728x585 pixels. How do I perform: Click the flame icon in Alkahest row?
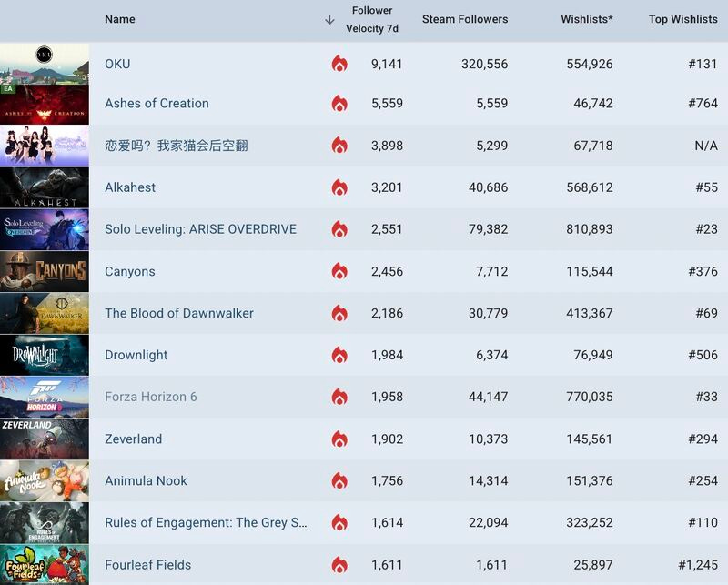(x=339, y=187)
